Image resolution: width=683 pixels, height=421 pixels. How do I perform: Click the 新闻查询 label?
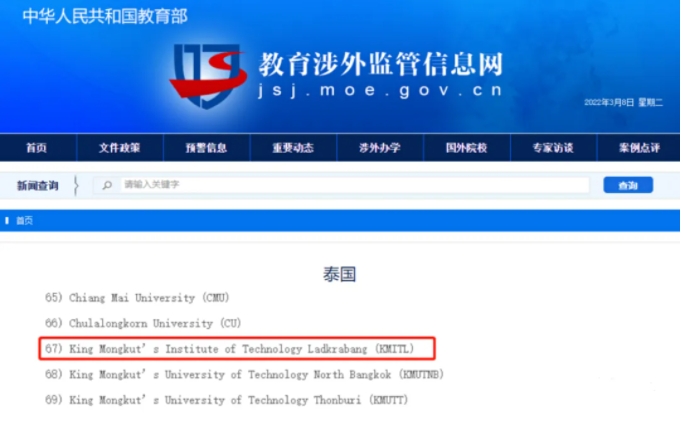[37, 186]
